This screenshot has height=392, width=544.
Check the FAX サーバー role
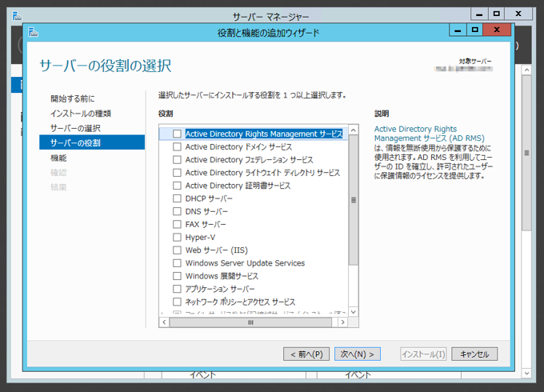177,224
